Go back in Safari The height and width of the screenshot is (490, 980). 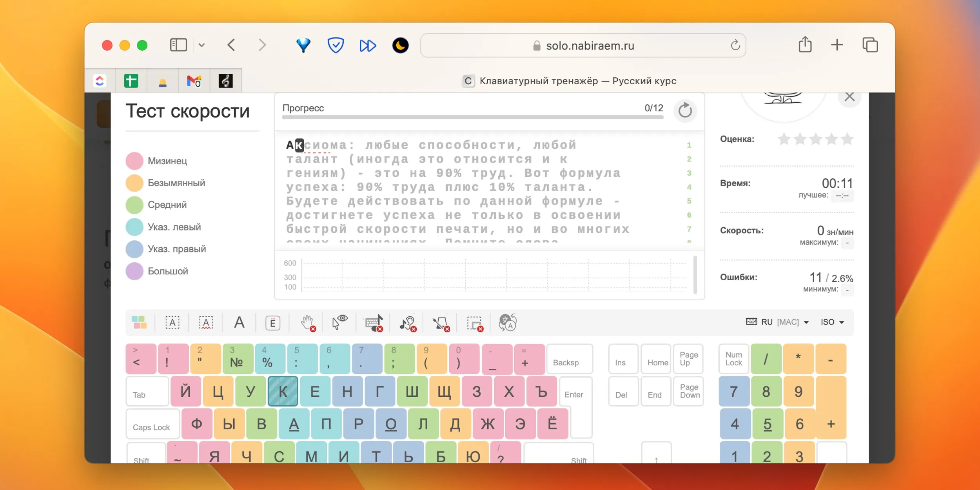click(x=231, y=45)
